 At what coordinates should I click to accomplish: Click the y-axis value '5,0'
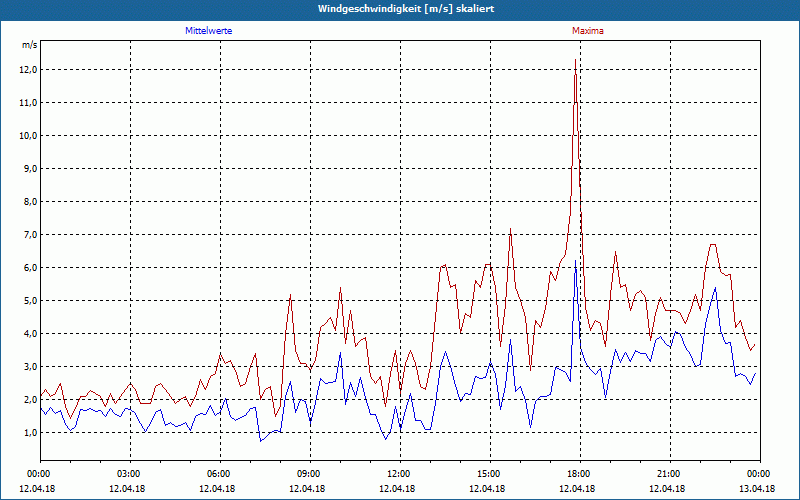31,301
